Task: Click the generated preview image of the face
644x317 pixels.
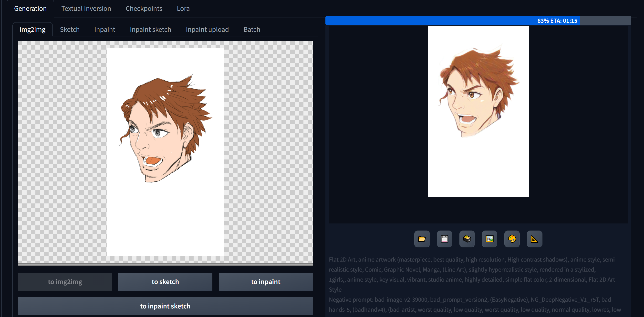Action: point(478,111)
